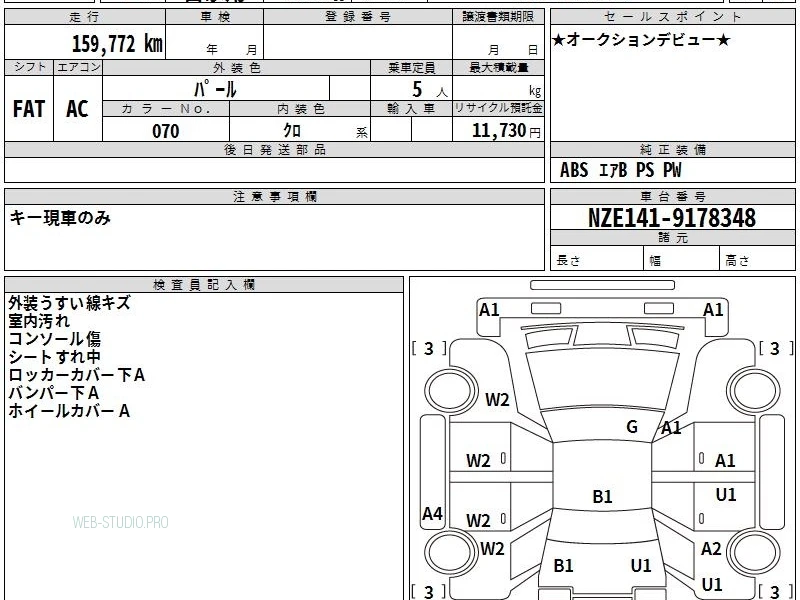800x600 pixels.
Task: Click inspector note バンパー下A
Action: (54, 393)
